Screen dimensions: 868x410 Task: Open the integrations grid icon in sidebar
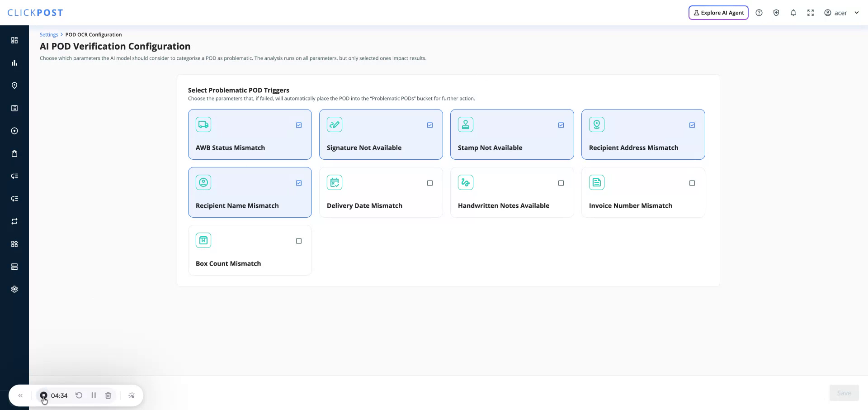(14, 244)
